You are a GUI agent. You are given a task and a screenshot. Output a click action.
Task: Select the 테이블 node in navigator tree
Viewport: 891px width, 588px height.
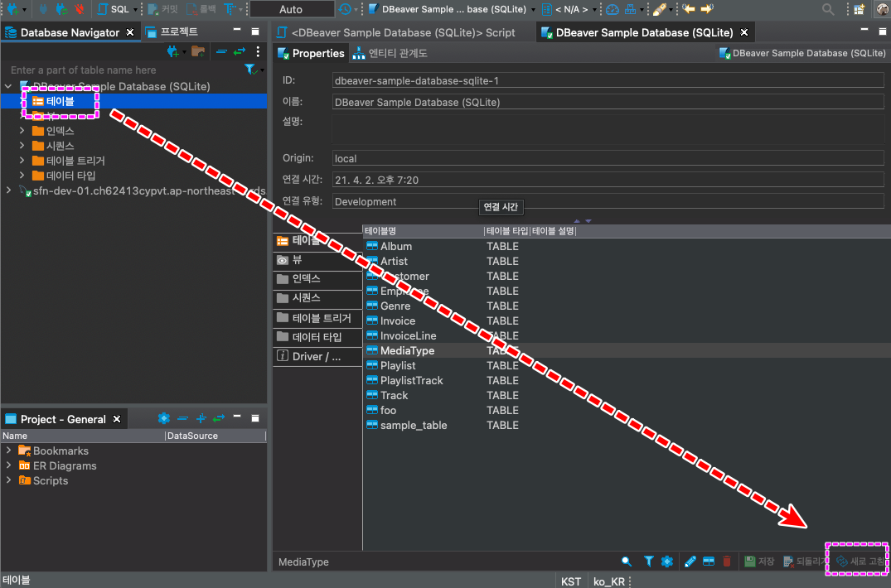(61, 101)
